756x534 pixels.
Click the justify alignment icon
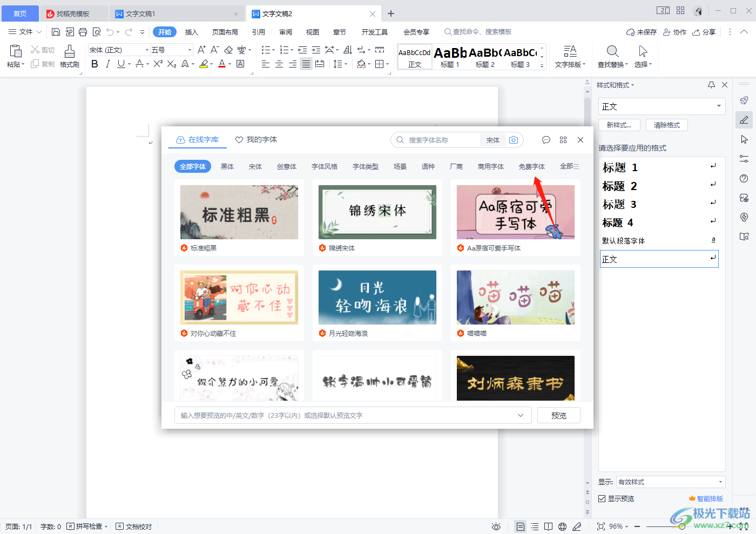click(306, 64)
